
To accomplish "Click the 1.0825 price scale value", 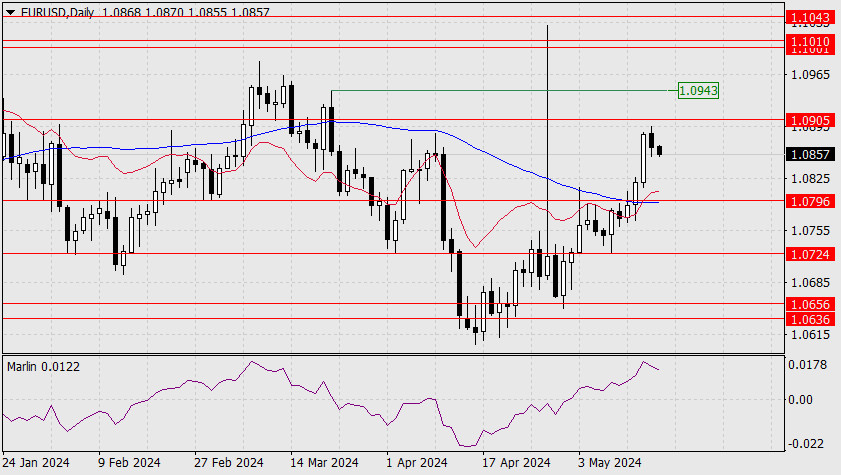I will tap(810, 179).
